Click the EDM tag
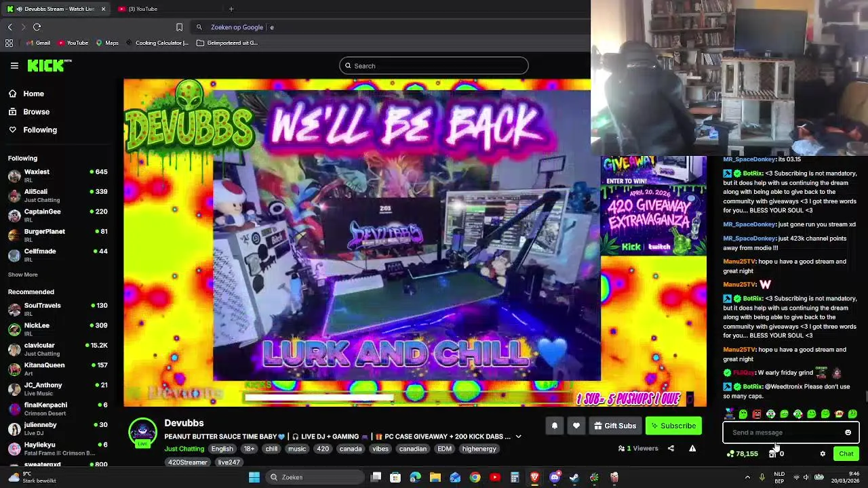Screen dimensions: 868x488 444,449
